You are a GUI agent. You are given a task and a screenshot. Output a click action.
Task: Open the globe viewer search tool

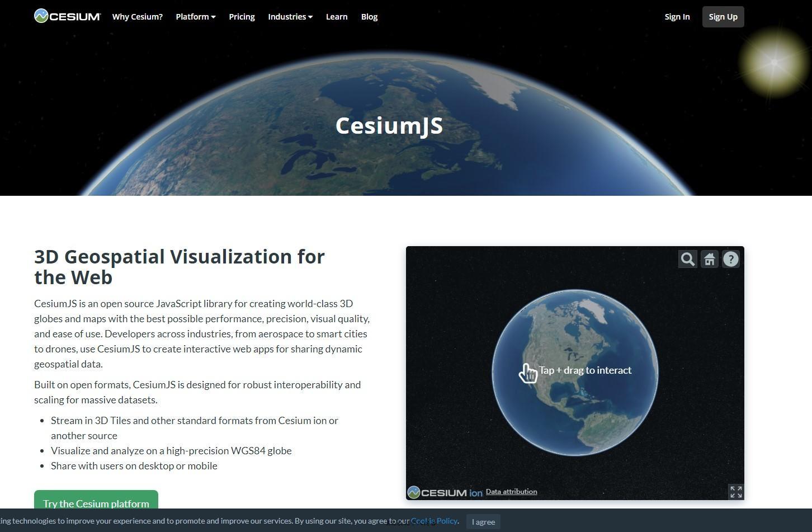coord(687,260)
